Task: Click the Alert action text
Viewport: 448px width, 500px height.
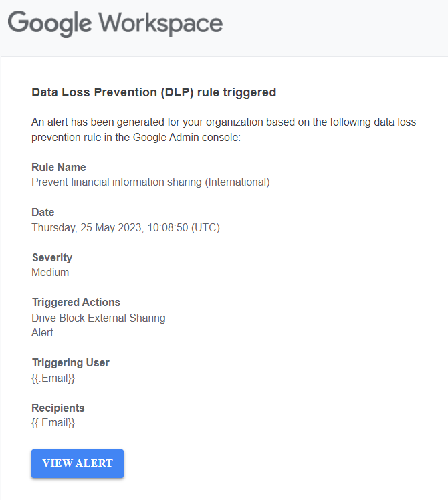Action: (x=42, y=333)
